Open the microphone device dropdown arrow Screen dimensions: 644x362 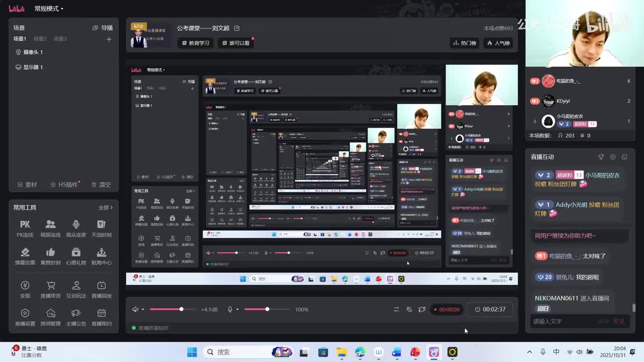pyautogui.click(x=237, y=309)
